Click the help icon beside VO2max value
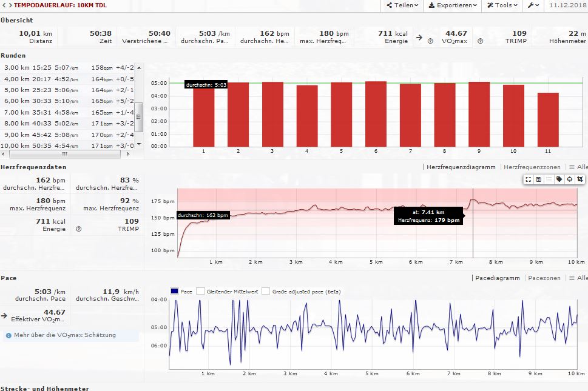588x391 pixels. coord(430,41)
